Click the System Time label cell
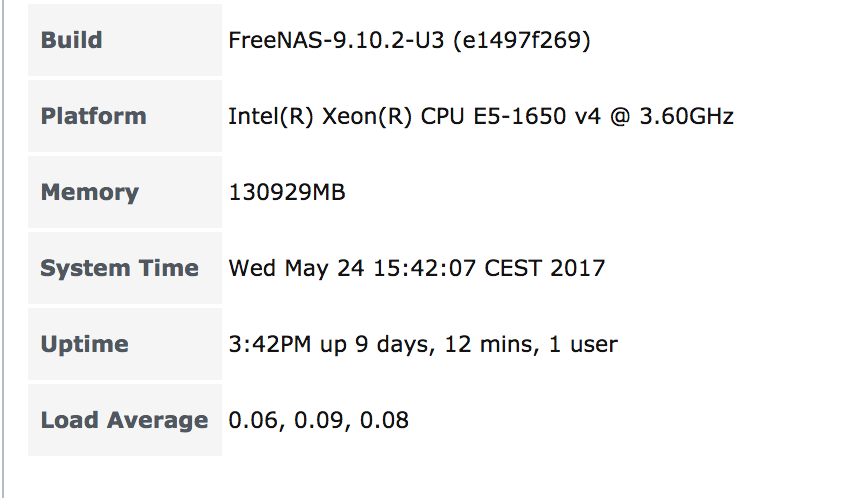Viewport: 856px width, 498px height. tap(125, 268)
